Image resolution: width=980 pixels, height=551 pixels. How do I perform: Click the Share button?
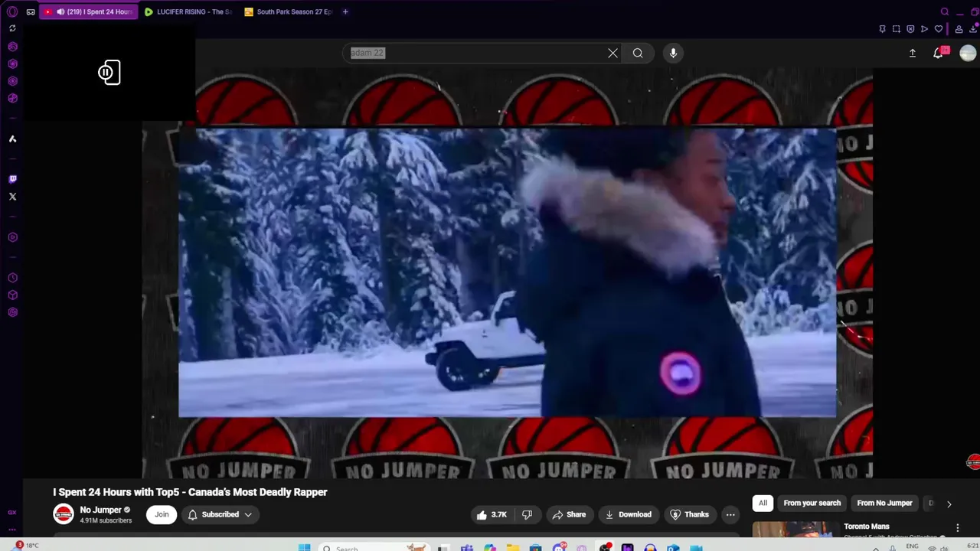click(569, 514)
